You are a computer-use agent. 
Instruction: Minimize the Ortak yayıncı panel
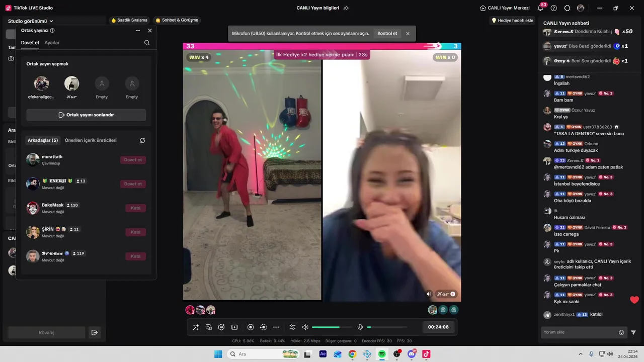point(138,31)
